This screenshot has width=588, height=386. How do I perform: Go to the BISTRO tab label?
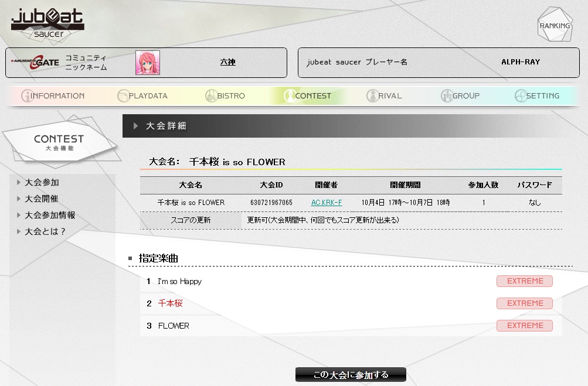231,96
